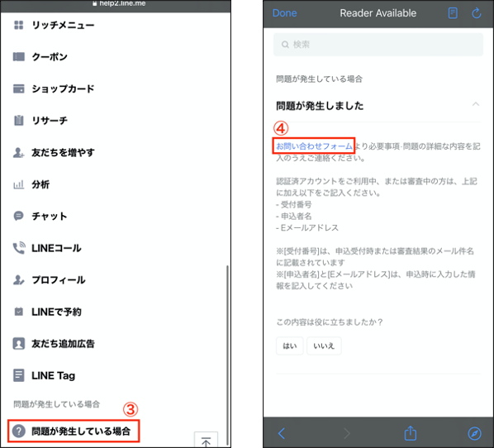Tap the リッチメニュー grid icon
This screenshot has height=448, width=494.
point(19,25)
